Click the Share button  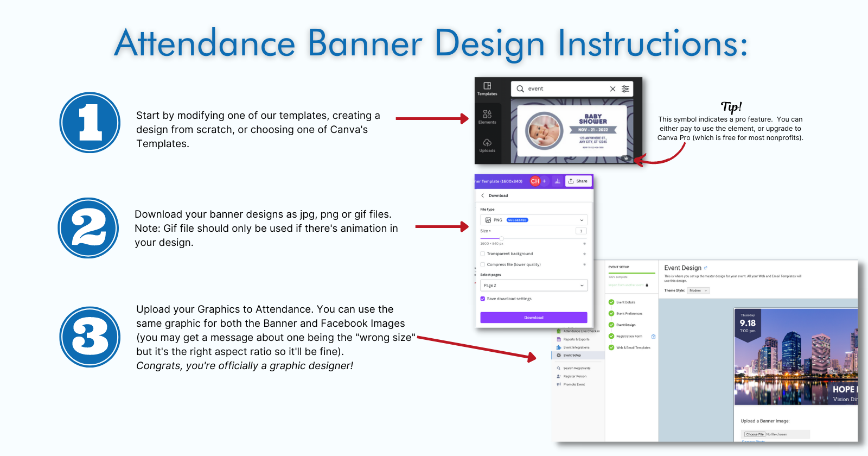tap(578, 181)
